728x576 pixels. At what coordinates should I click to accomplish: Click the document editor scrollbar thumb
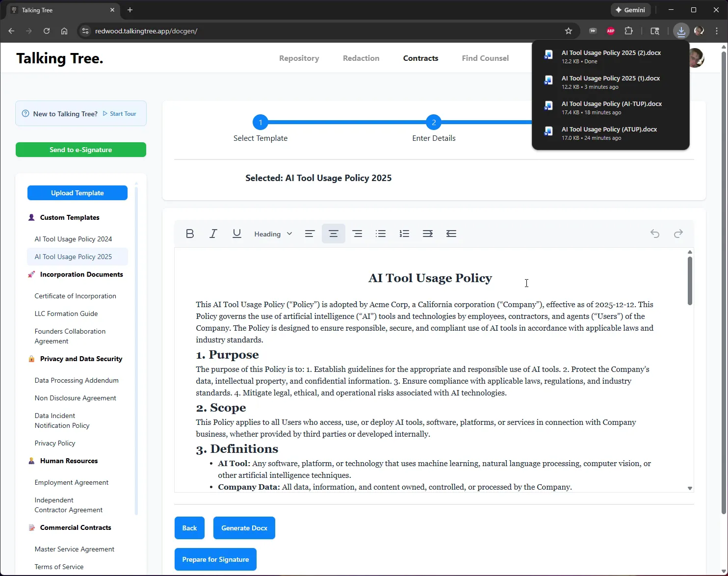pyautogui.click(x=690, y=281)
